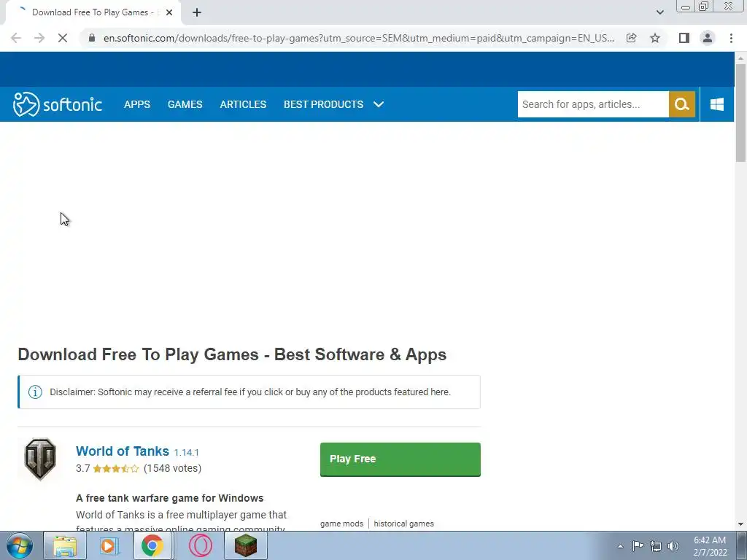Open the historical games tag

coord(403,524)
